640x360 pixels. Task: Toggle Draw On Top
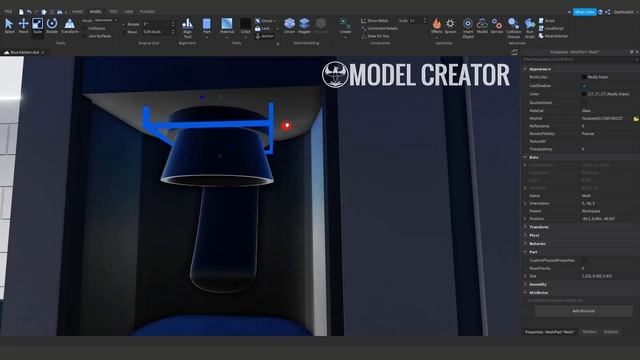(375, 36)
